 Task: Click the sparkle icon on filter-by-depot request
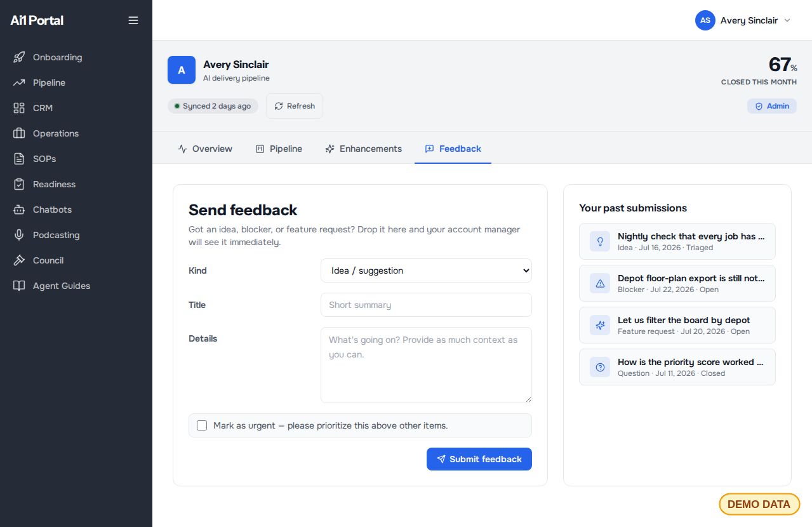click(600, 325)
